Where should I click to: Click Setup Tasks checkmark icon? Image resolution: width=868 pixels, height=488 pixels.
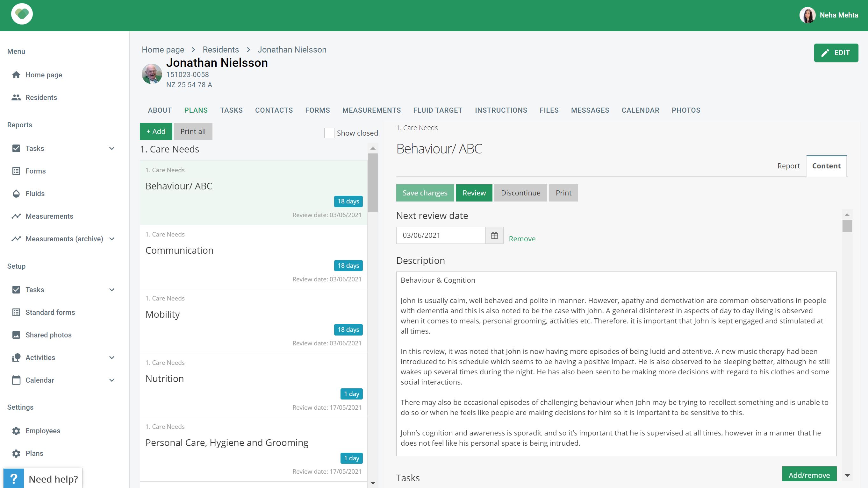(x=16, y=290)
